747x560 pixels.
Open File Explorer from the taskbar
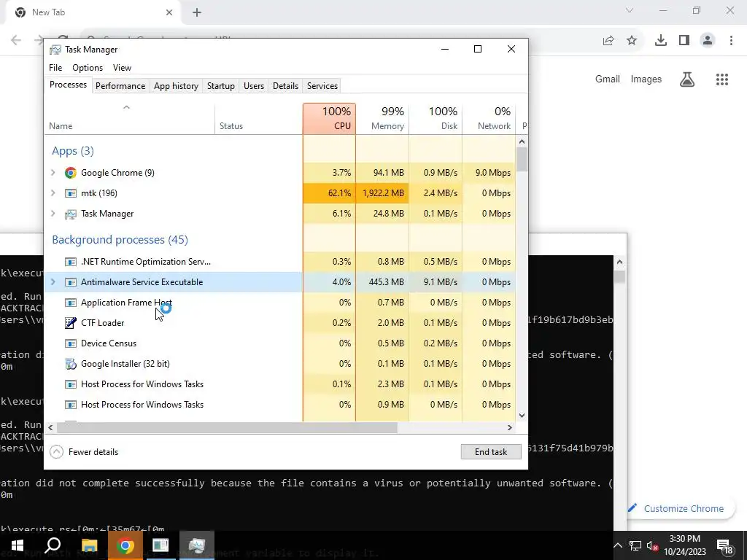click(89, 545)
